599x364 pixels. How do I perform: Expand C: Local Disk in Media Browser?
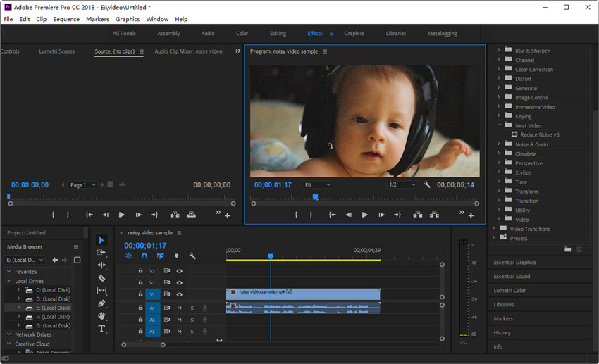18,289
